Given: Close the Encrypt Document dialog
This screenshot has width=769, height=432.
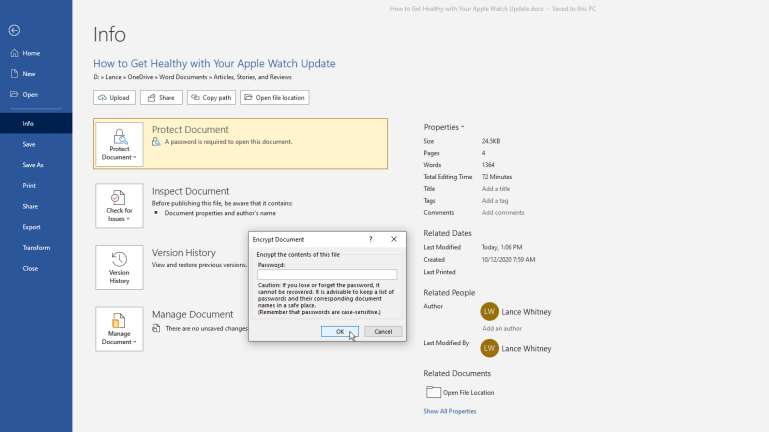Looking at the screenshot, I should pos(394,239).
